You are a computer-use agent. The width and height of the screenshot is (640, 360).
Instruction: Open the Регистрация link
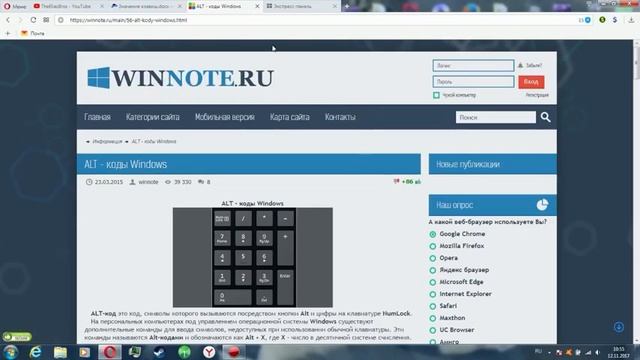pos(537,95)
